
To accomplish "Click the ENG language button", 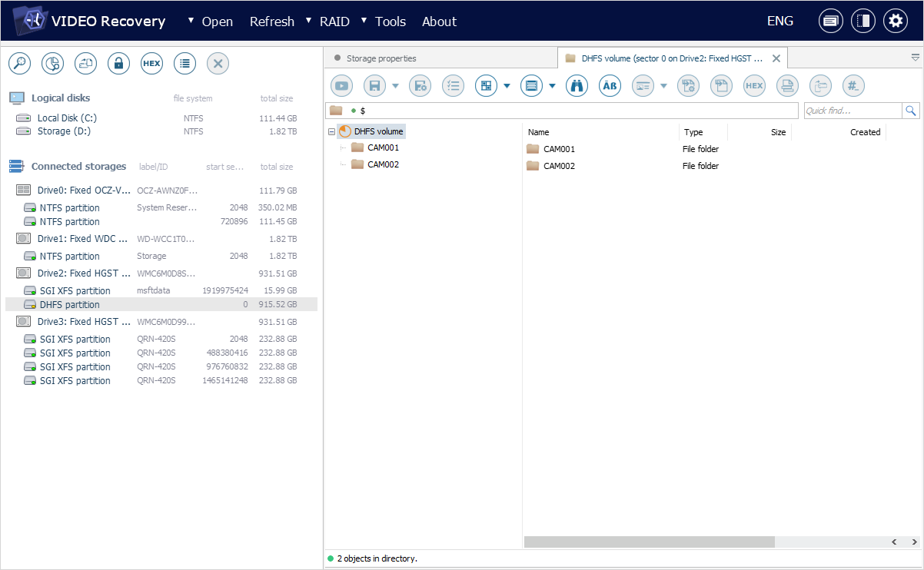I will coord(779,22).
